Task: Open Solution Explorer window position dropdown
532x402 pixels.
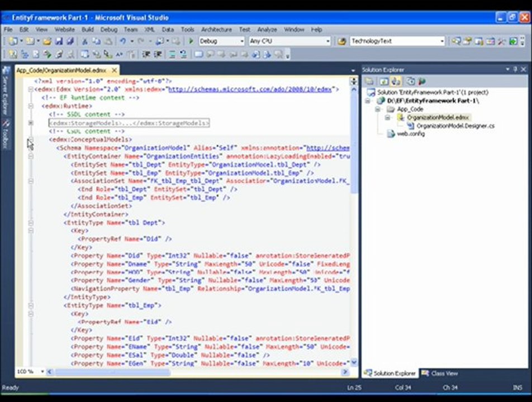Action: (x=507, y=69)
